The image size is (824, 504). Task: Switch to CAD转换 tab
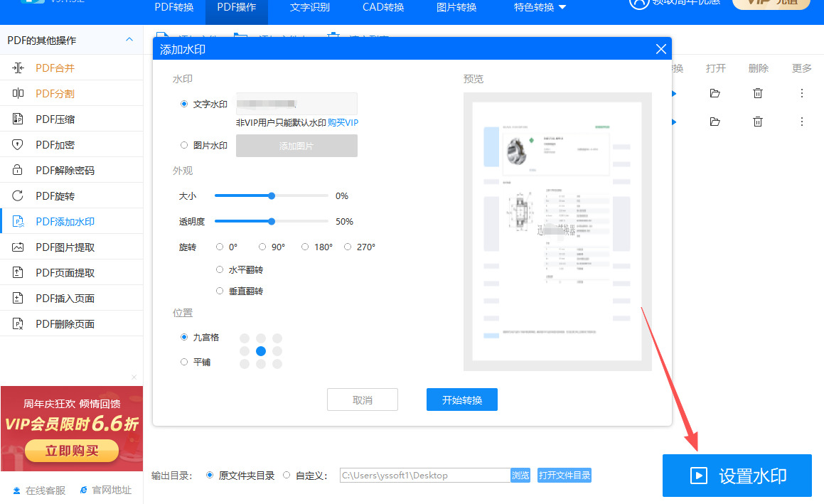[x=383, y=7]
